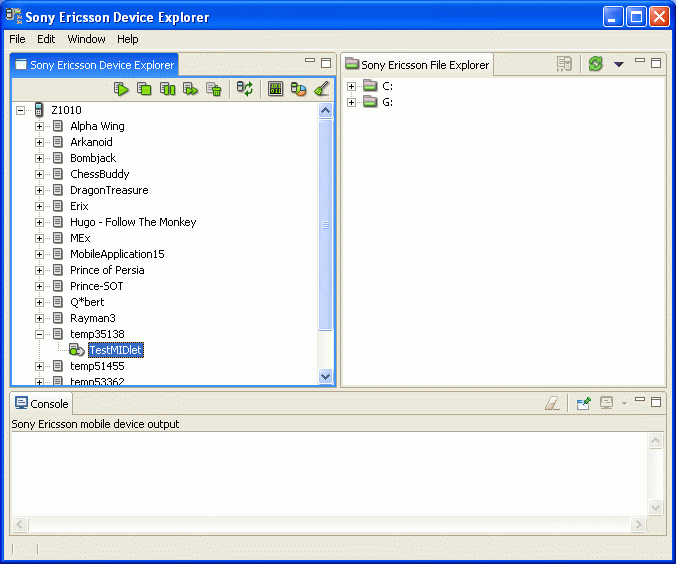This screenshot has height=564, width=676.
Task: Minimize the Console panel
Action: (x=640, y=399)
